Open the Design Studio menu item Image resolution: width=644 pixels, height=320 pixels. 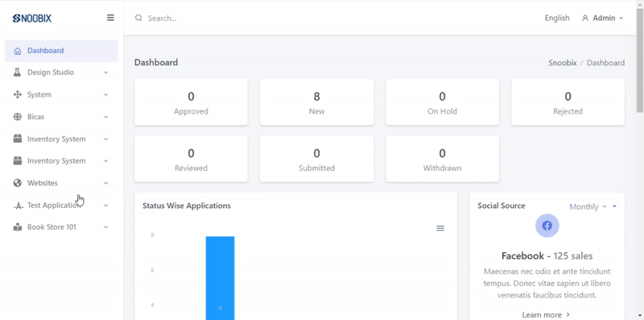tap(62, 73)
